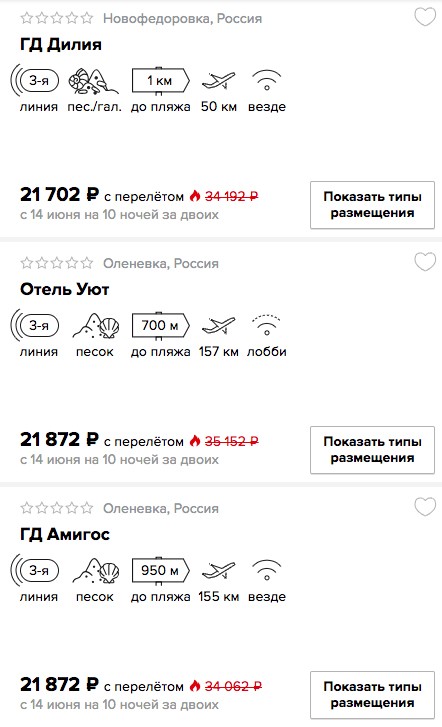Add ГД Дилия to favorites heart
Image resolution: width=442 pixels, height=727 pixels.
click(425, 18)
